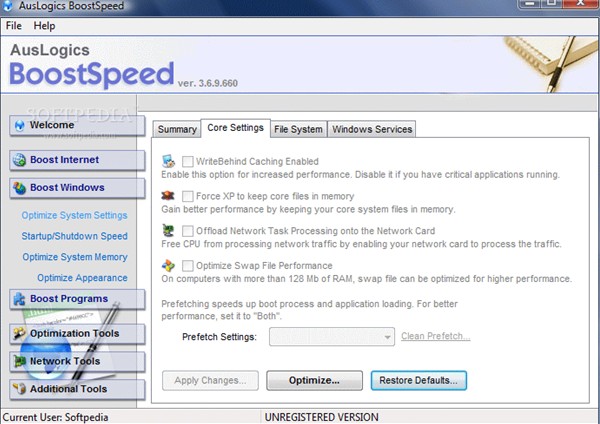Click the Additional Tools sidebar button

coord(77,389)
